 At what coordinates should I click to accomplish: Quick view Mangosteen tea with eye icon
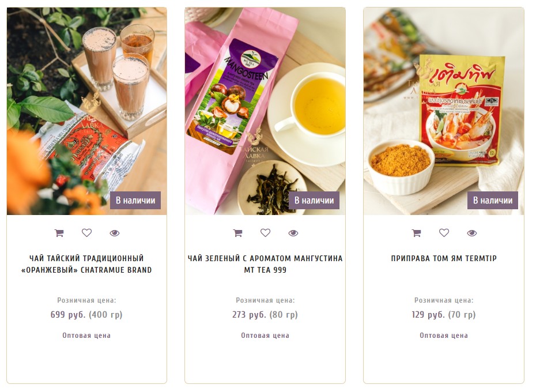pos(293,233)
